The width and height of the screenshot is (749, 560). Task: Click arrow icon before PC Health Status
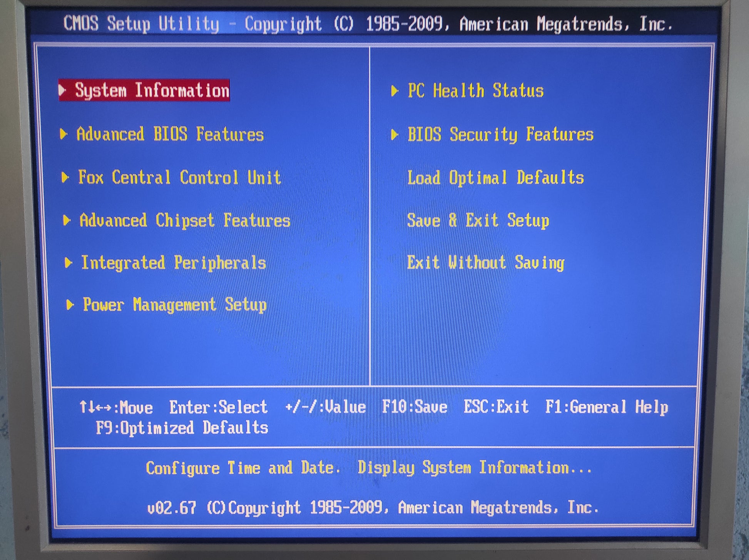[x=395, y=91]
